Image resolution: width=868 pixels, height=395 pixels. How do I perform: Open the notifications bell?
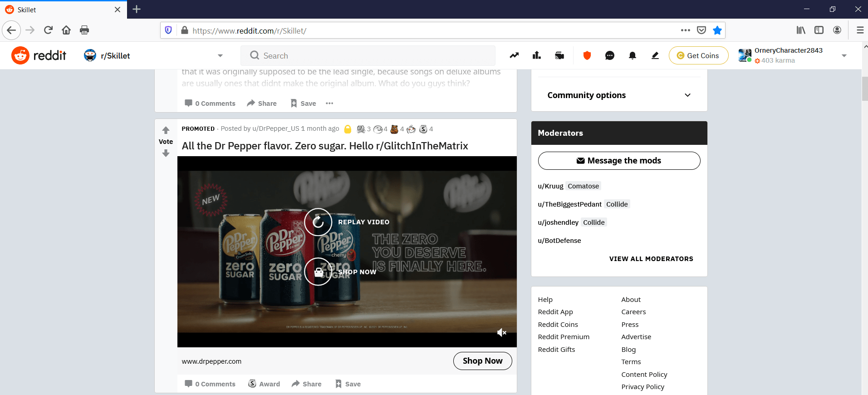[633, 55]
